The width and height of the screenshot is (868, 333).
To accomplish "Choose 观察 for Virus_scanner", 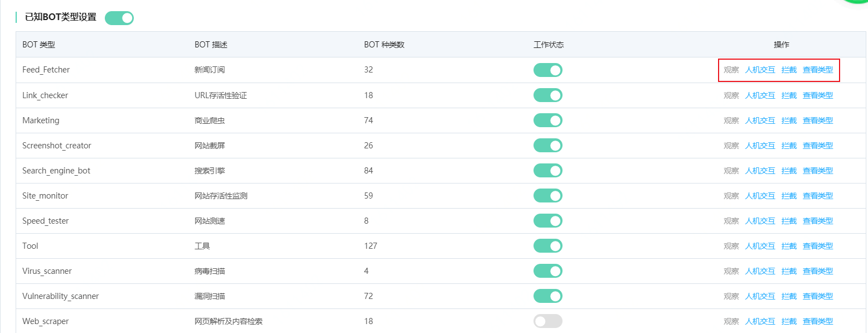I will coord(731,271).
